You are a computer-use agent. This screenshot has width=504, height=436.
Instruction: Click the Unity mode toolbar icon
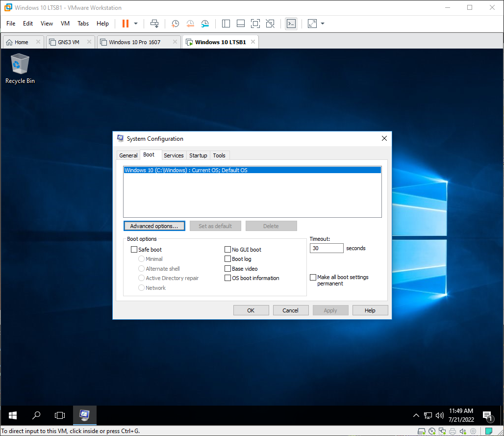pyautogui.click(x=270, y=24)
